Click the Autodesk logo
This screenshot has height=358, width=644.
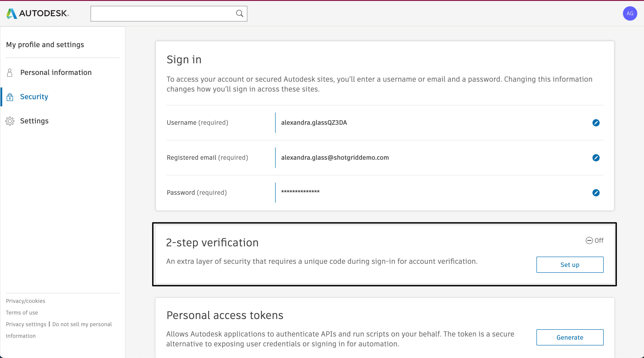pyautogui.click(x=37, y=13)
